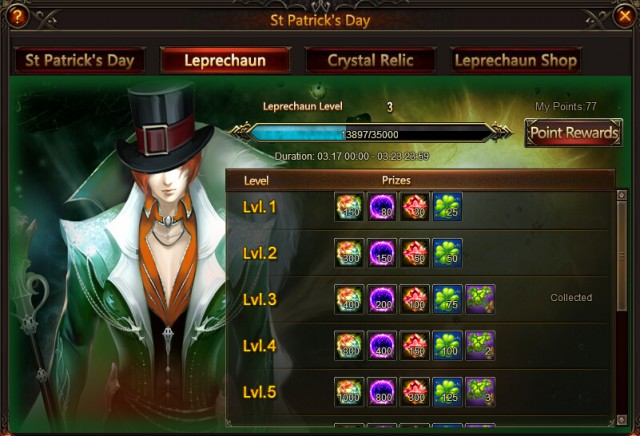Click the Leprechaun level progress bar
Image resolution: width=640 pixels, height=436 pixels.
[371, 134]
